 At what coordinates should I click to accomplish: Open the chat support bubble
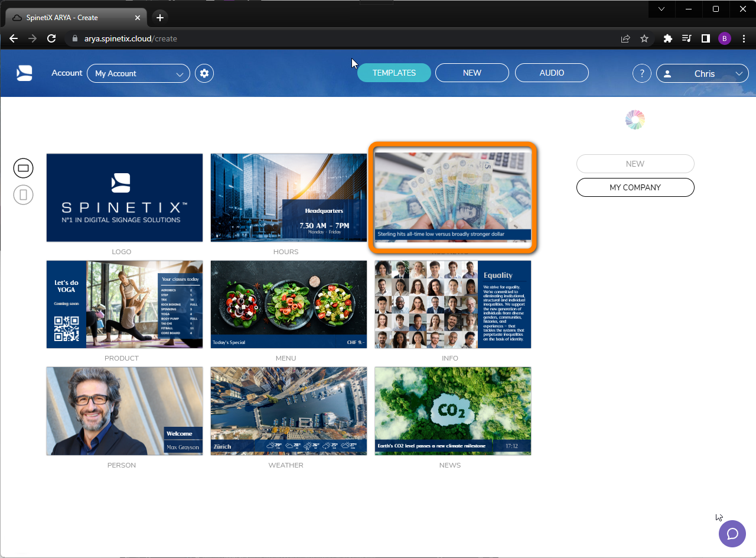coord(732,534)
